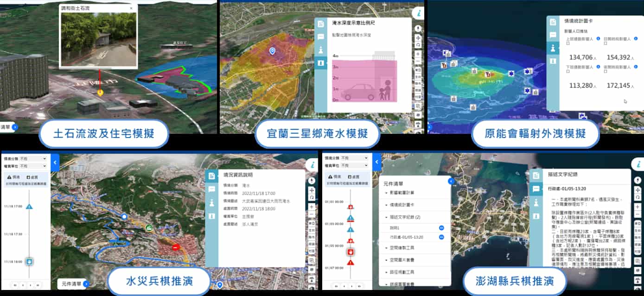
Task: Click red no-entry marker on flood drill map
Action: point(176,247)
